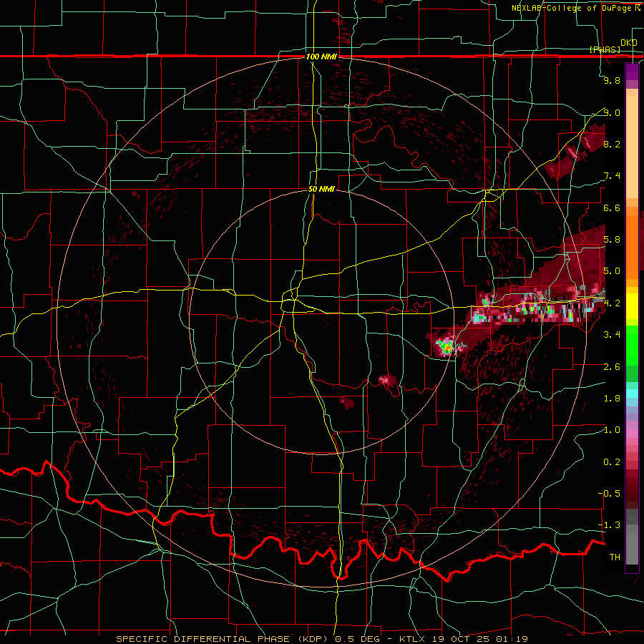Click the purple swatch atop the color bar

(x=632, y=72)
